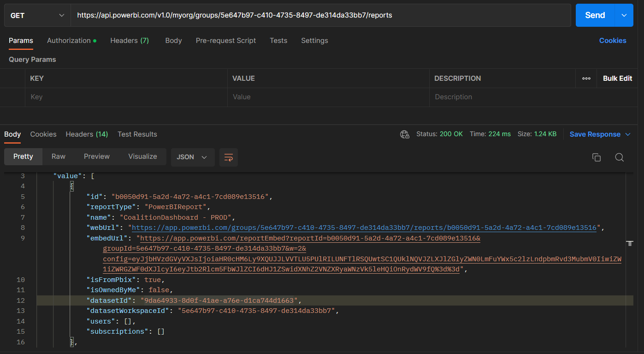The width and height of the screenshot is (644, 354).
Task: Click the Value input cell
Action: [328, 97]
